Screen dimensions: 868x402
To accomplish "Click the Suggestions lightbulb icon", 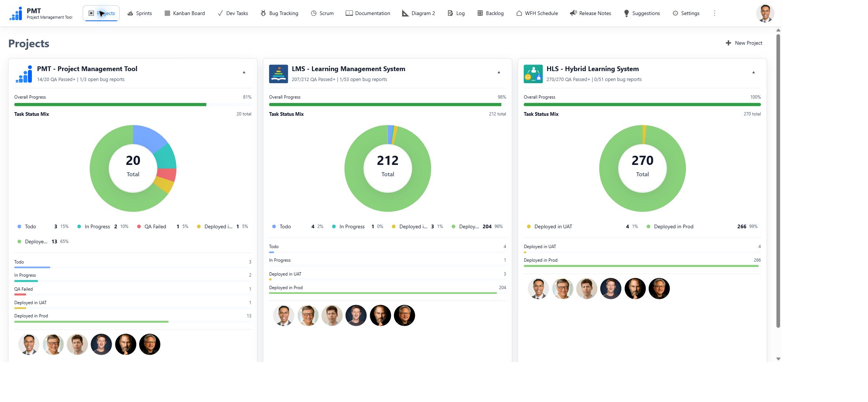I will [x=626, y=13].
